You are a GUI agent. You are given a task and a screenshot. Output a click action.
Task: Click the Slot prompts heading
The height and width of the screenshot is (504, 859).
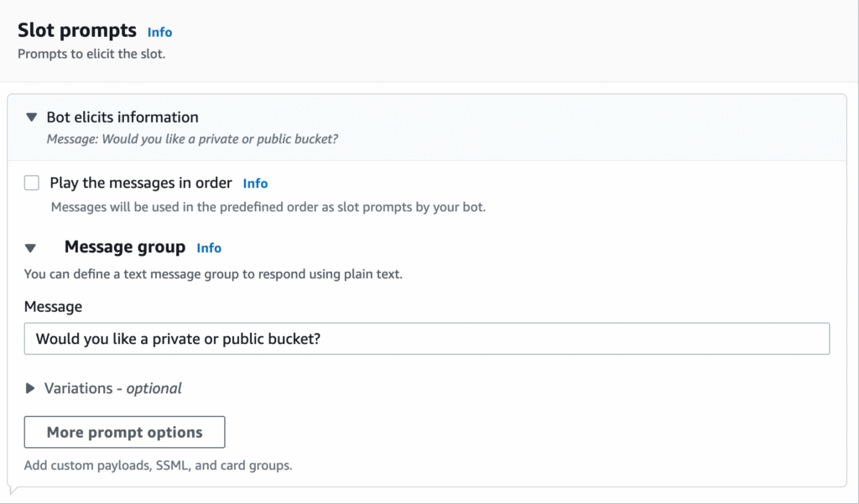click(x=77, y=30)
